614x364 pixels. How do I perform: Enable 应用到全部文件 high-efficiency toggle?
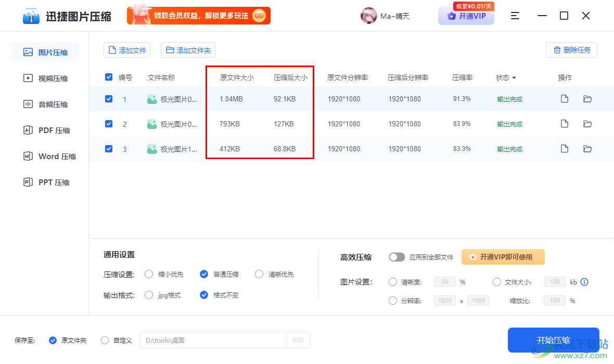[x=397, y=257]
